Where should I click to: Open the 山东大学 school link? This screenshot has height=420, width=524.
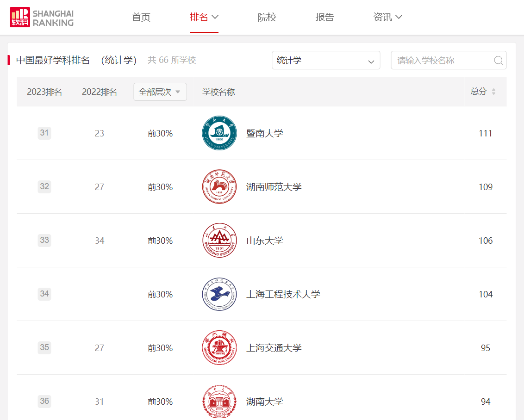264,241
